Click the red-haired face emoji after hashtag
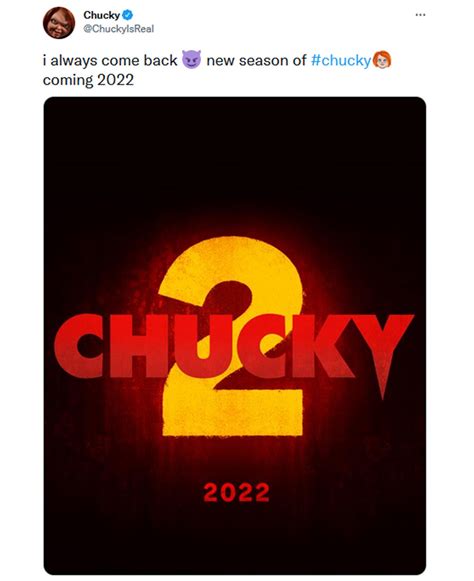The width and height of the screenshot is (474, 581). coord(381,60)
